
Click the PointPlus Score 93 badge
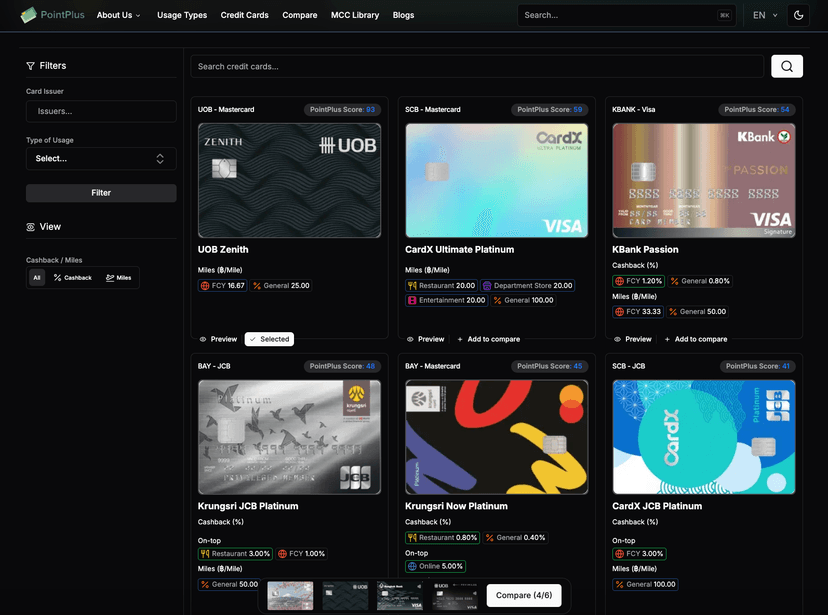[342, 110]
